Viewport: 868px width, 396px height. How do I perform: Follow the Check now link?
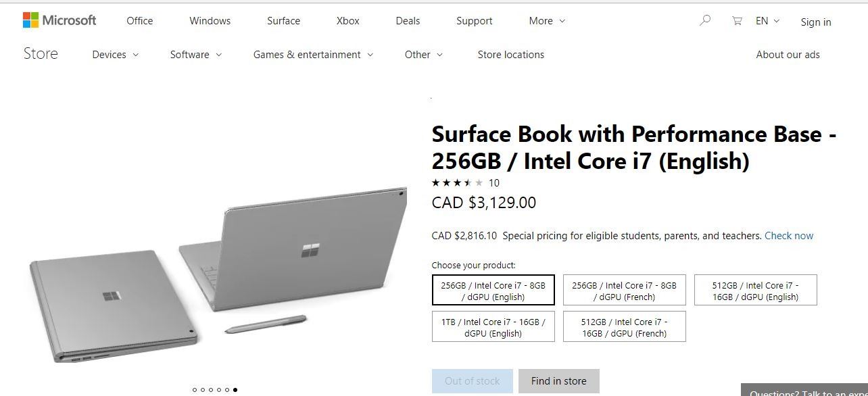pos(789,236)
